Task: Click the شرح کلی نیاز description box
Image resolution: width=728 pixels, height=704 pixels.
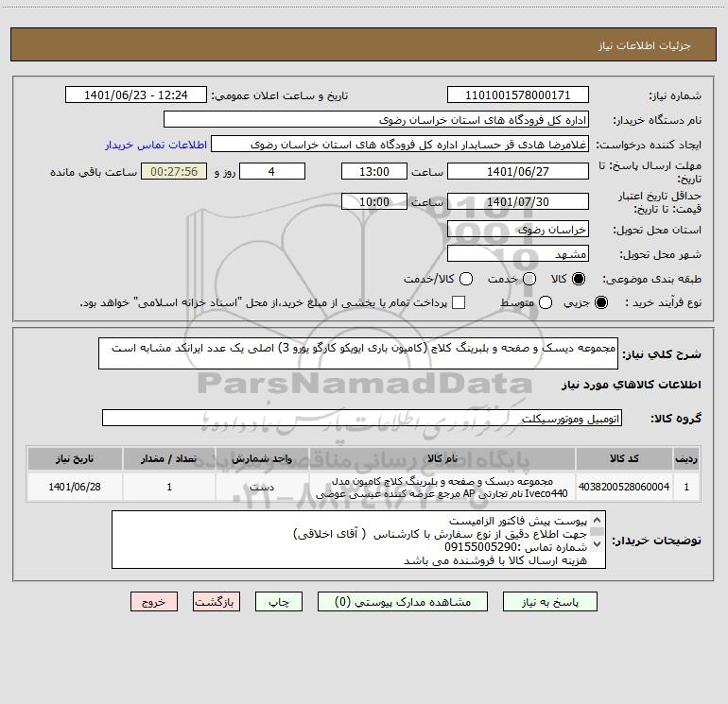Action: coord(358,353)
